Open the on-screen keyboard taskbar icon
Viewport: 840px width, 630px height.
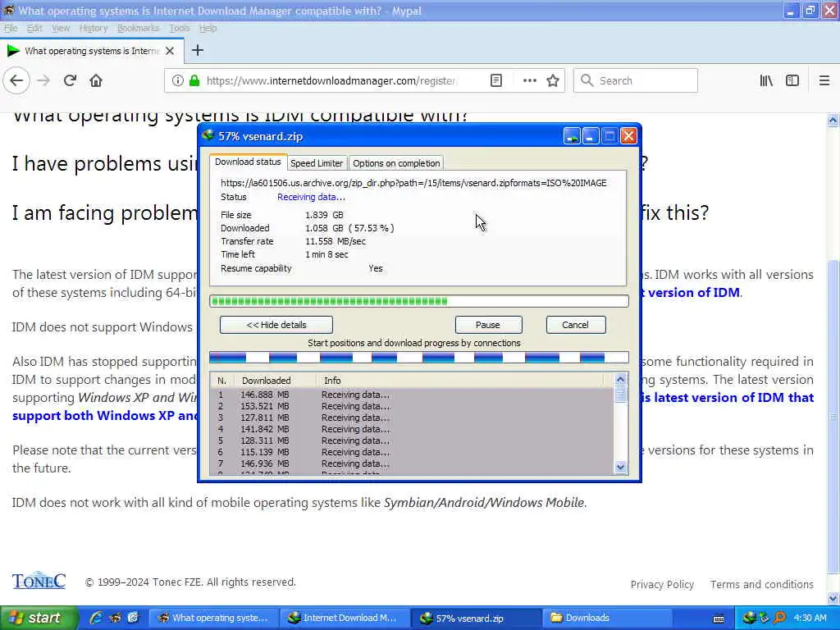coord(719,619)
